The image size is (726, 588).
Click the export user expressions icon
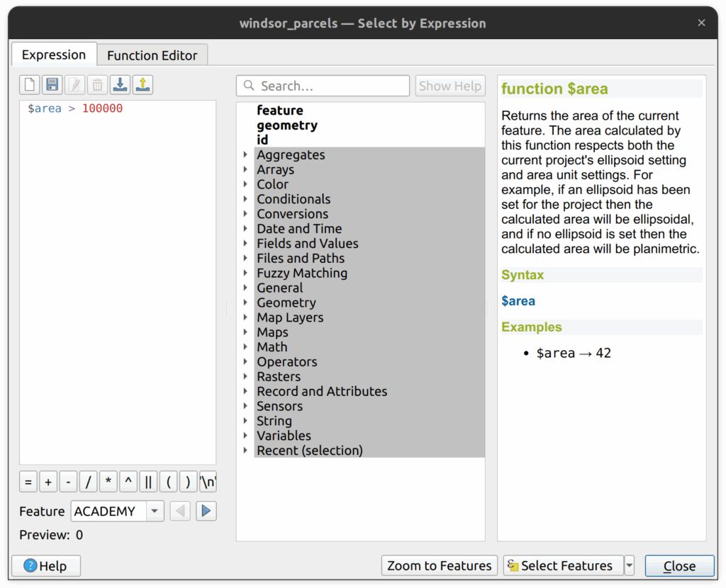point(143,86)
